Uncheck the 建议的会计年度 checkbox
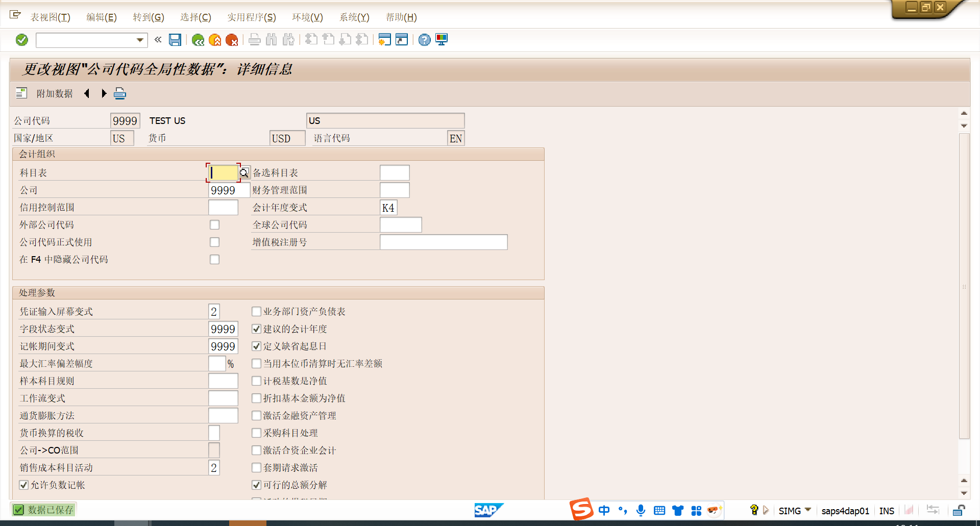 click(257, 329)
